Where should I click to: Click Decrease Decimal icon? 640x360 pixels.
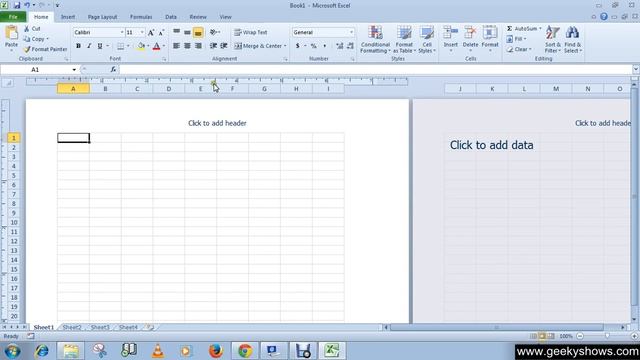click(x=350, y=46)
